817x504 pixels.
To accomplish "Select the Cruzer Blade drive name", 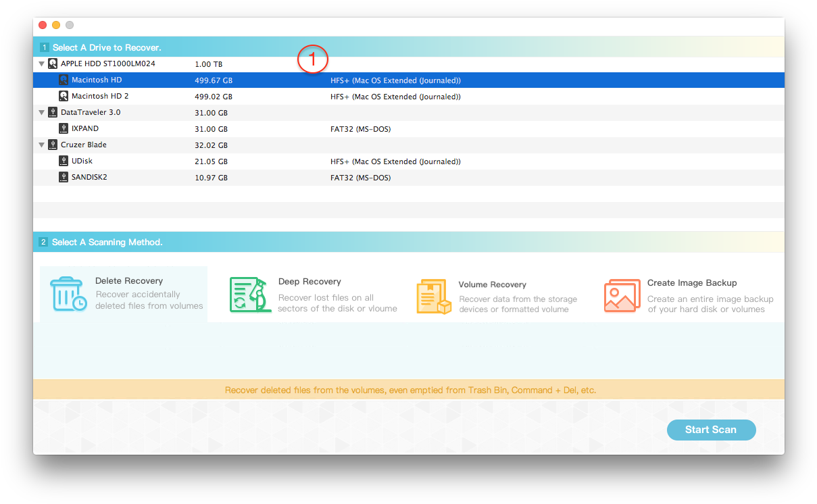I will tap(84, 145).
